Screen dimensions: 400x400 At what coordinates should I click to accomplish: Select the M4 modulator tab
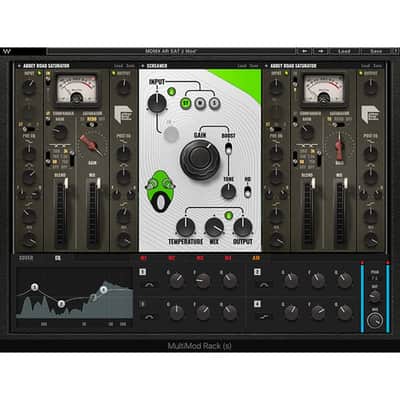point(228,258)
